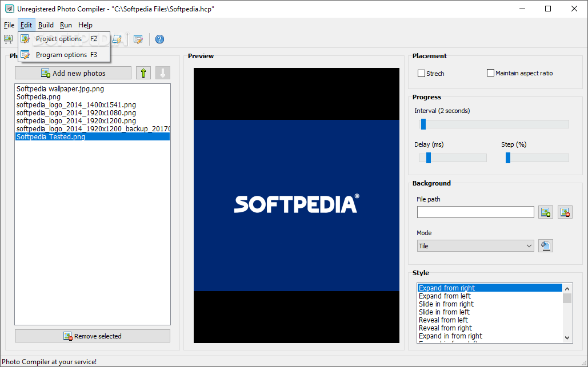Remove the background image file
588x367 pixels.
point(565,212)
